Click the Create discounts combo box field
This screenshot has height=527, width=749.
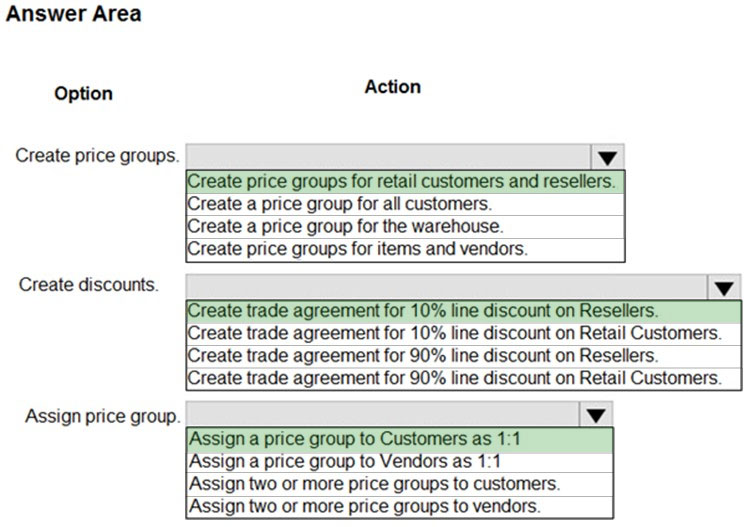[447, 287]
